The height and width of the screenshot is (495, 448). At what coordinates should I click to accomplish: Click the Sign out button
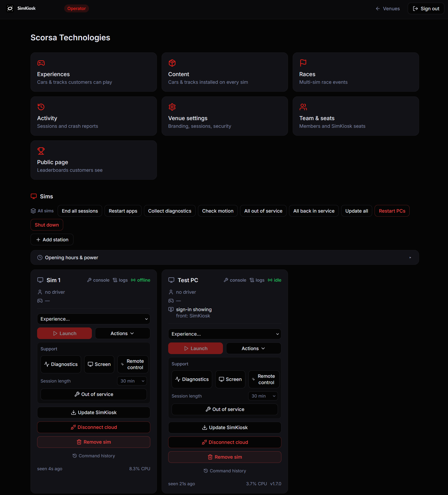click(426, 9)
